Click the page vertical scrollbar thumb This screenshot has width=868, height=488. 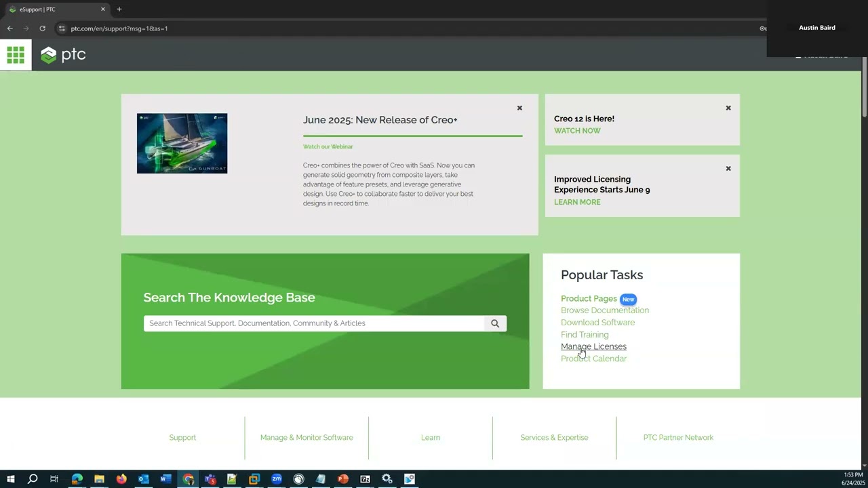865,88
